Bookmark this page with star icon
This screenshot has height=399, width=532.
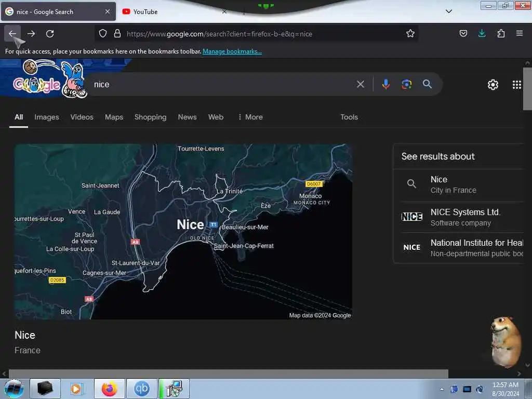tap(410, 33)
